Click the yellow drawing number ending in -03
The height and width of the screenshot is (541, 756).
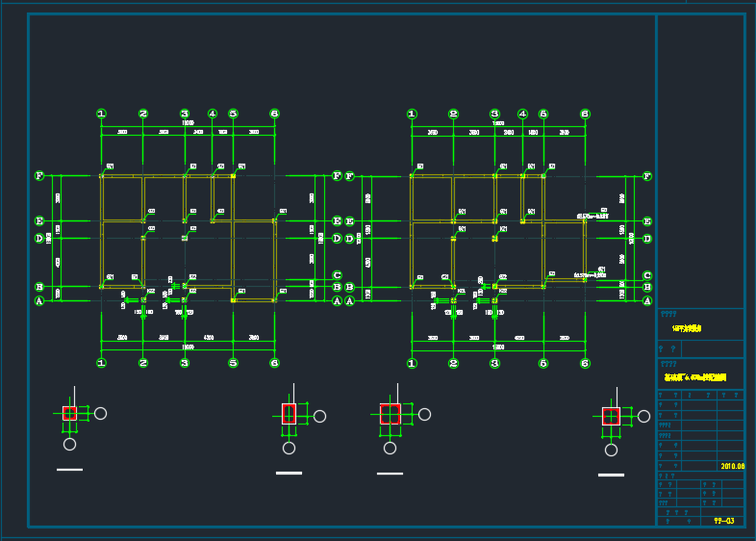(724, 521)
